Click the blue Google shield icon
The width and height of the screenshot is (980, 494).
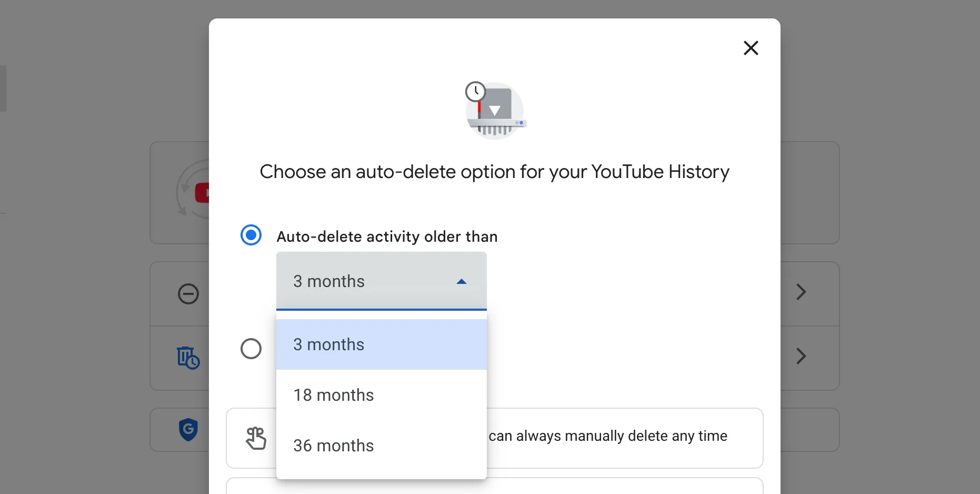(x=188, y=430)
